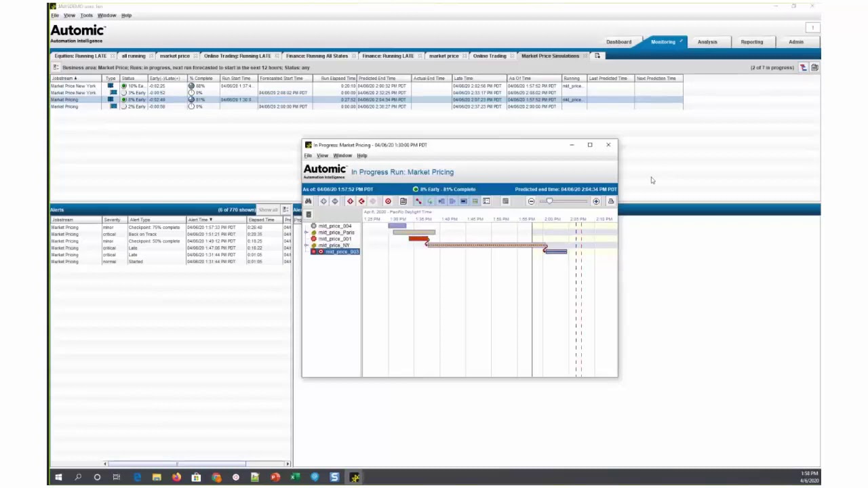Print the in-progress run chart
The image size is (868, 488).
coord(610,201)
